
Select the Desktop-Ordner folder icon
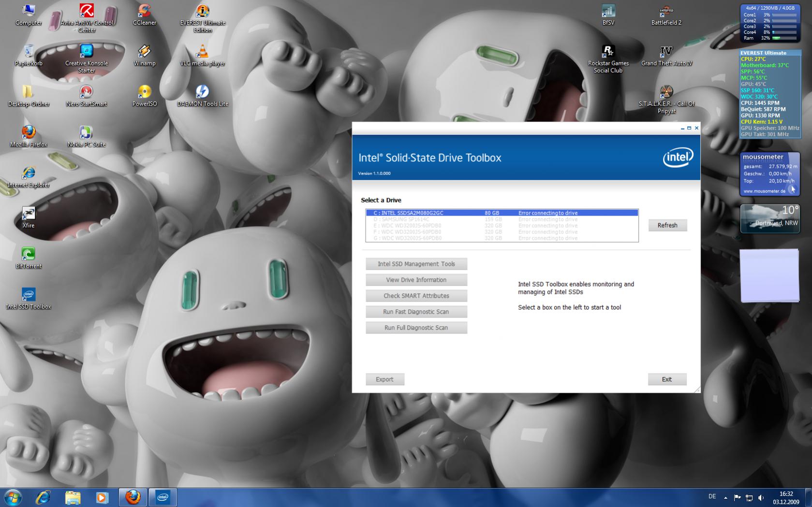tap(29, 96)
